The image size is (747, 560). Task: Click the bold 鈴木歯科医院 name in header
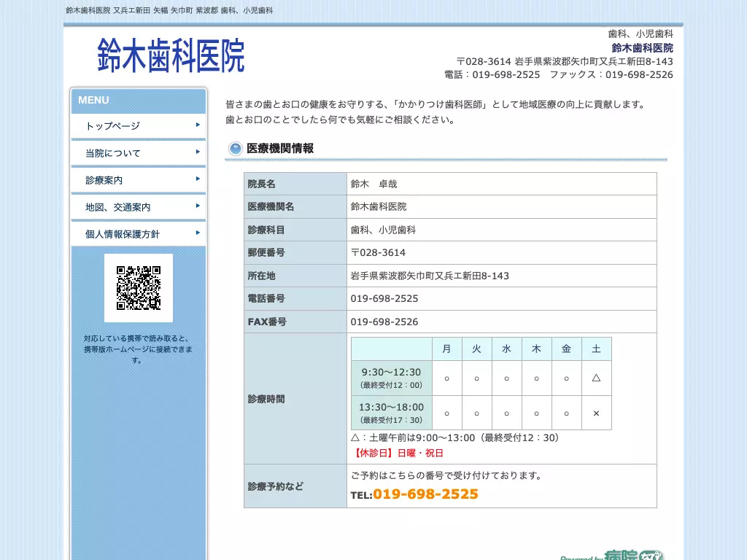pyautogui.click(x=642, y=47)
